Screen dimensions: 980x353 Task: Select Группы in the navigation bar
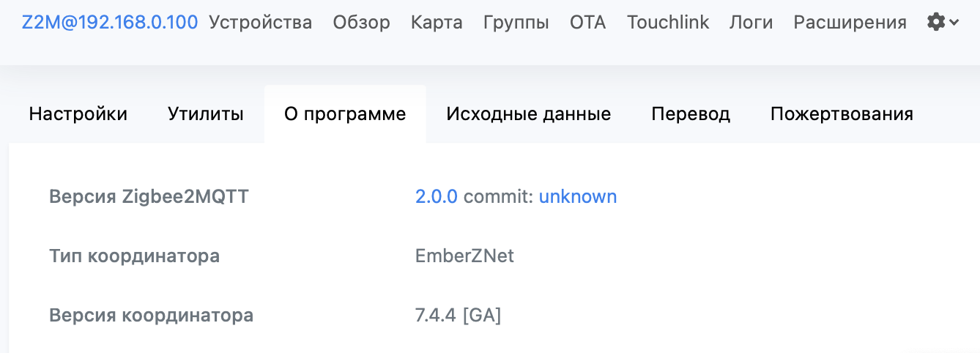click(516, 23)
